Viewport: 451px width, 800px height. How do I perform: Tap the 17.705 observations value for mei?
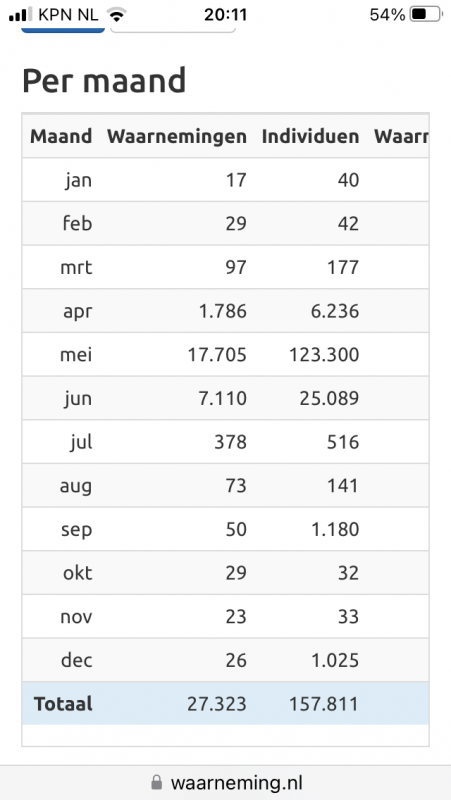pyautogui.click(x=217, y=355)
